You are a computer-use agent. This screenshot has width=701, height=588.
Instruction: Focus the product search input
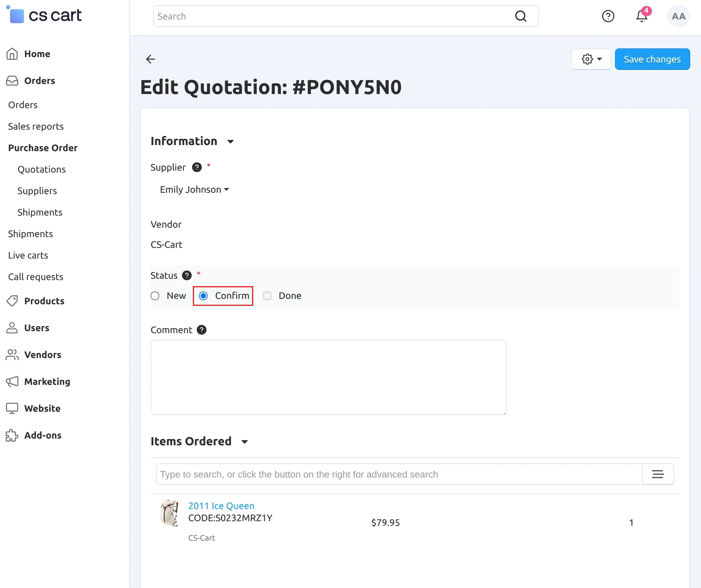click(399, 474)
